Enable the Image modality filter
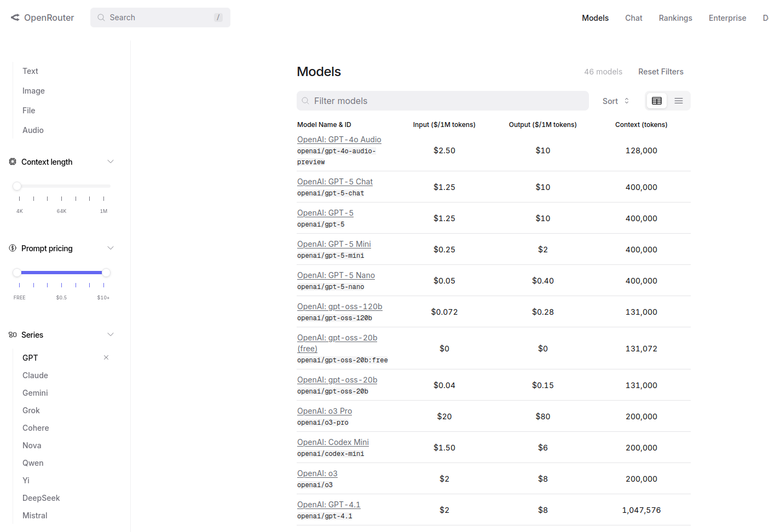This screenshot has height=532, width=769. tap(33, 91)
